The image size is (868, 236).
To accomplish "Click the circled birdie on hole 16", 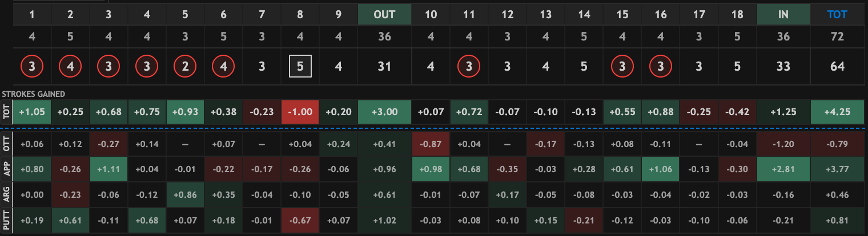I will (660, 67).
